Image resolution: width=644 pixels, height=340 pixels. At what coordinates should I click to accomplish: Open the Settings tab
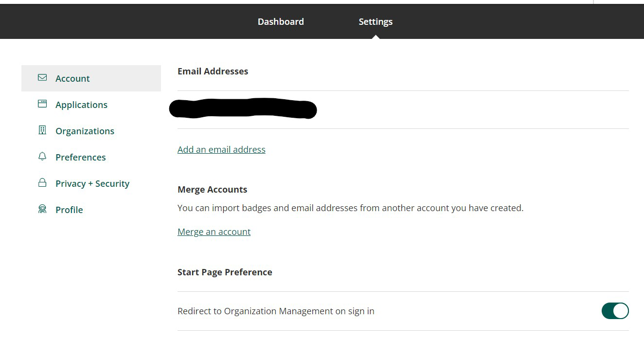point(376,22)
